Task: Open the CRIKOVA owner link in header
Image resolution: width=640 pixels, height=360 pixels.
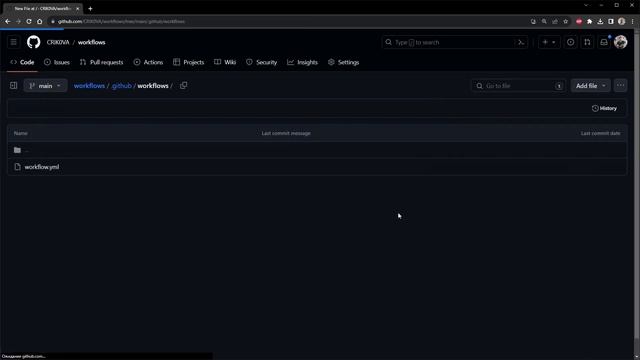Action: 58,42
